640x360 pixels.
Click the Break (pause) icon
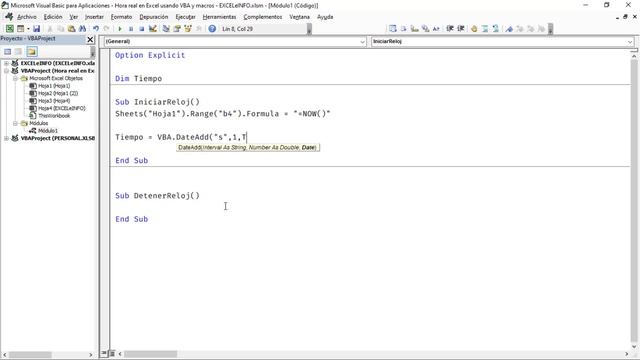[x=131, y=29]
